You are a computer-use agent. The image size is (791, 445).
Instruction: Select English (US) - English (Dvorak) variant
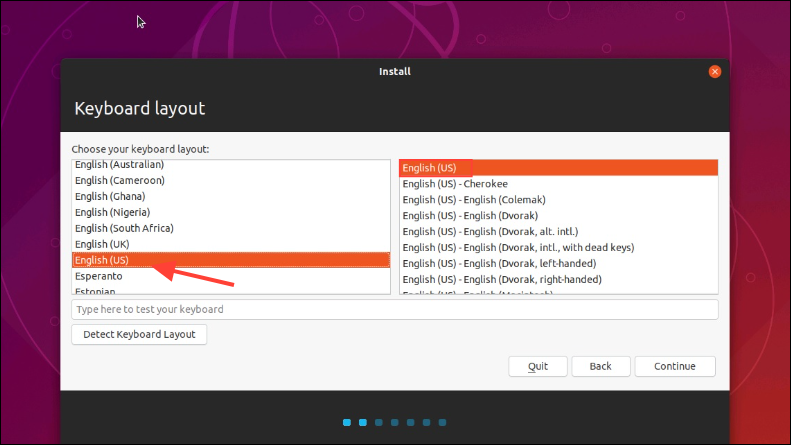click(x=558, y=215)
